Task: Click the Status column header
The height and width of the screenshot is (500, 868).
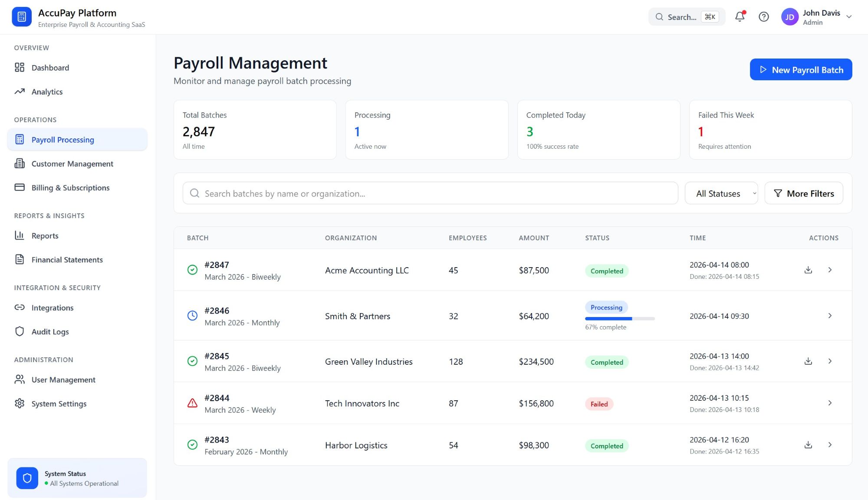Action: tap(597, 238)
